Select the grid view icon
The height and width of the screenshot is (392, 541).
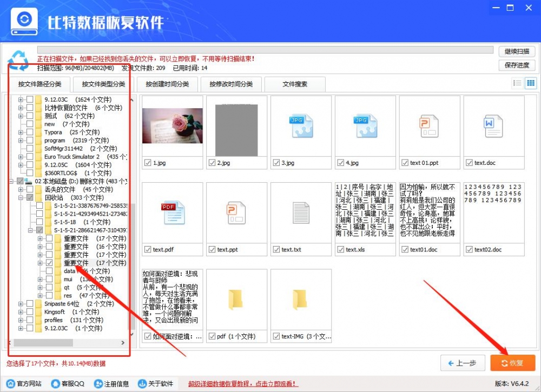click(x=530, y=83)
